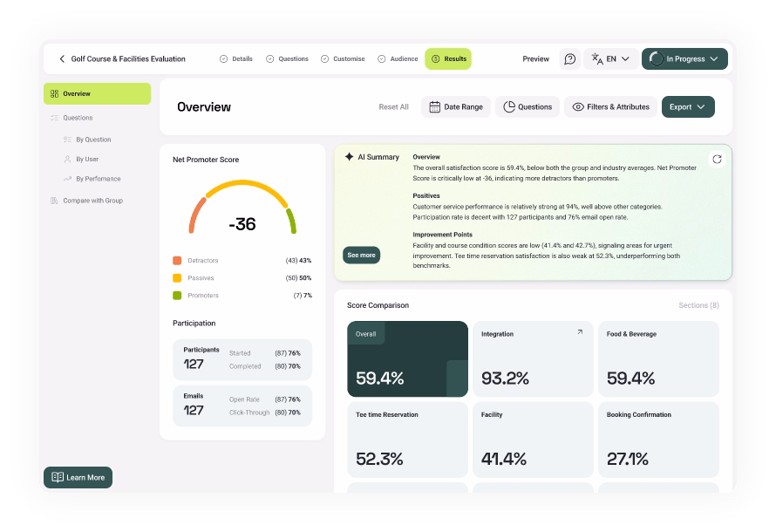Click the Detractors orange color swatch
The image size is (776, 532).
pyautogui.click(x=177, y=260)
